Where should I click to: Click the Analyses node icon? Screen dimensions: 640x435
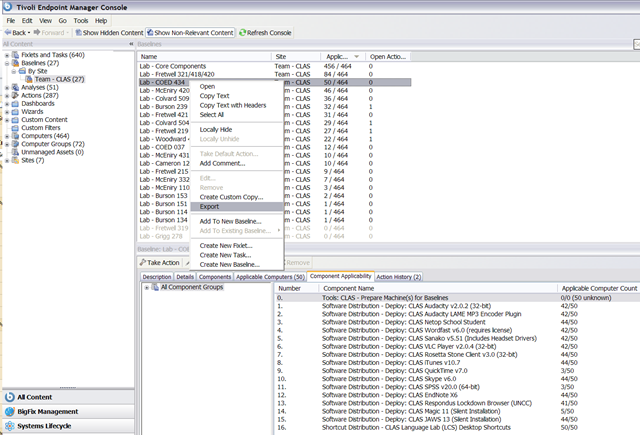click(x=15, y=87)
